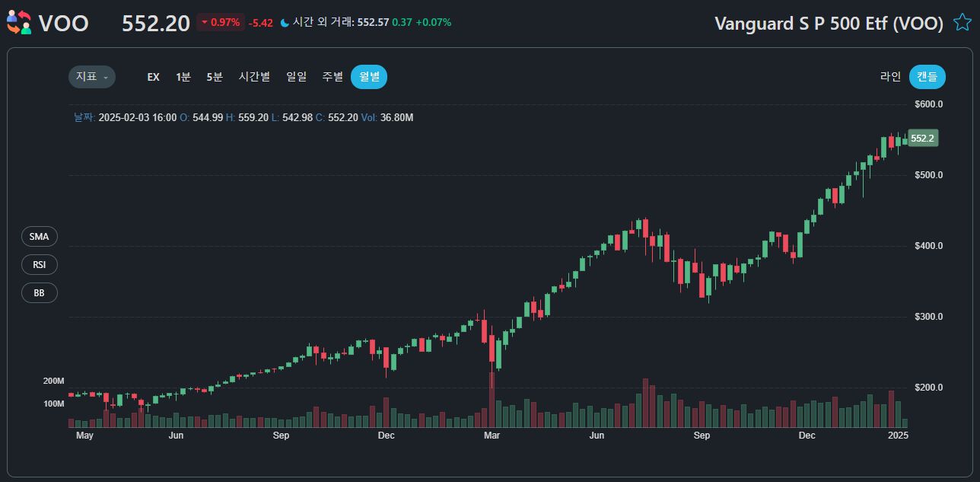This screenshot has height=482, width=980.
Task: Switch to the 5분 interval tab
Action: 215,77
